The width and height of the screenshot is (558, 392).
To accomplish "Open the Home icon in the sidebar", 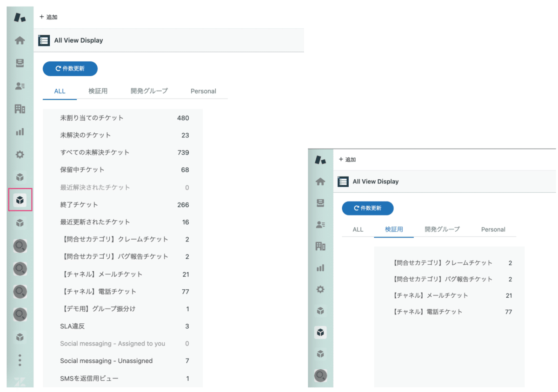I will click(x=20, y=40).
